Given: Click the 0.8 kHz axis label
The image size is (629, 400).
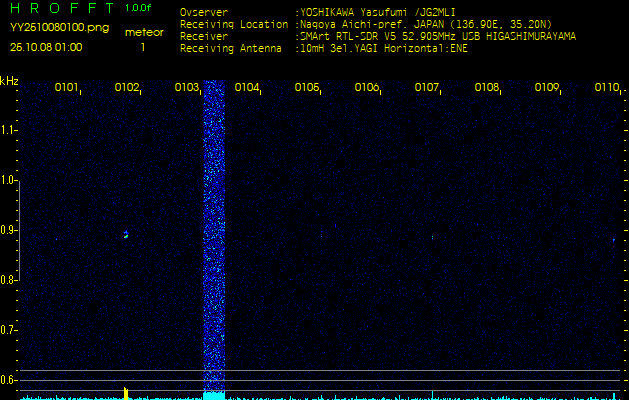Looking at the screenshot, I should [x=8, y=280].
